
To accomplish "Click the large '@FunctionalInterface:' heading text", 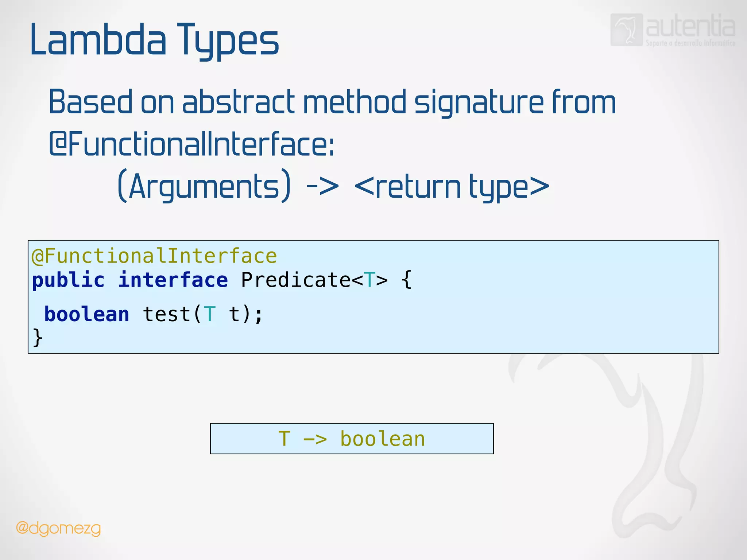I will (x=191, y=144).
